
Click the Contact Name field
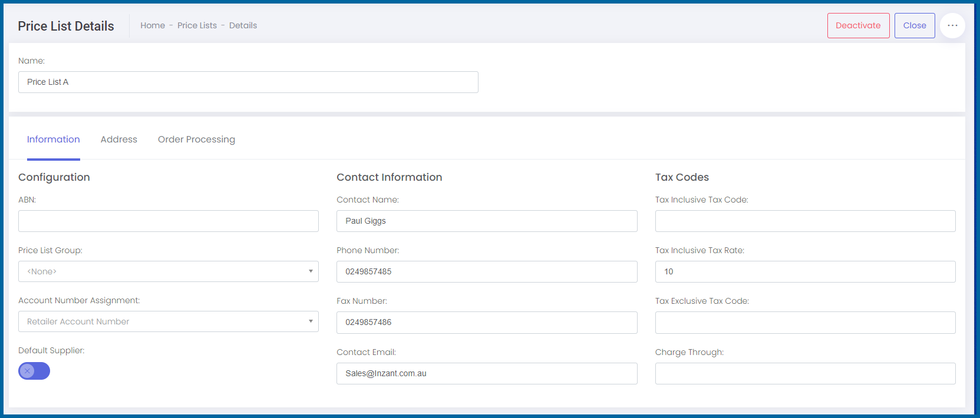tap(487, 221)
